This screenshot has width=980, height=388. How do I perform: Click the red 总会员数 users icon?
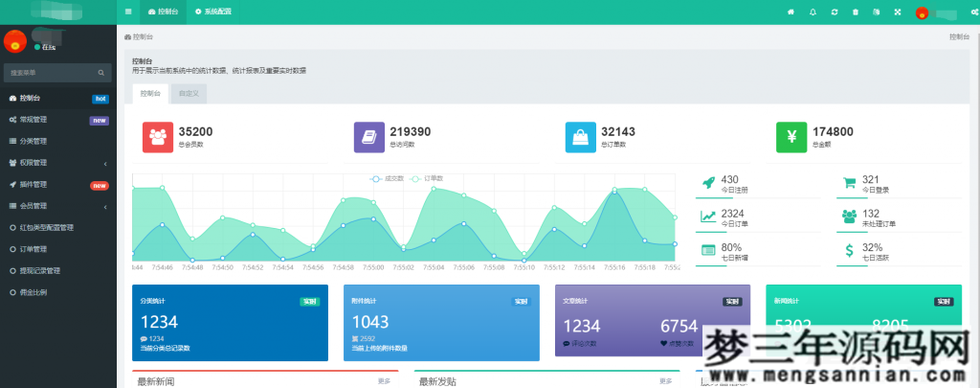tap(157, 137)
